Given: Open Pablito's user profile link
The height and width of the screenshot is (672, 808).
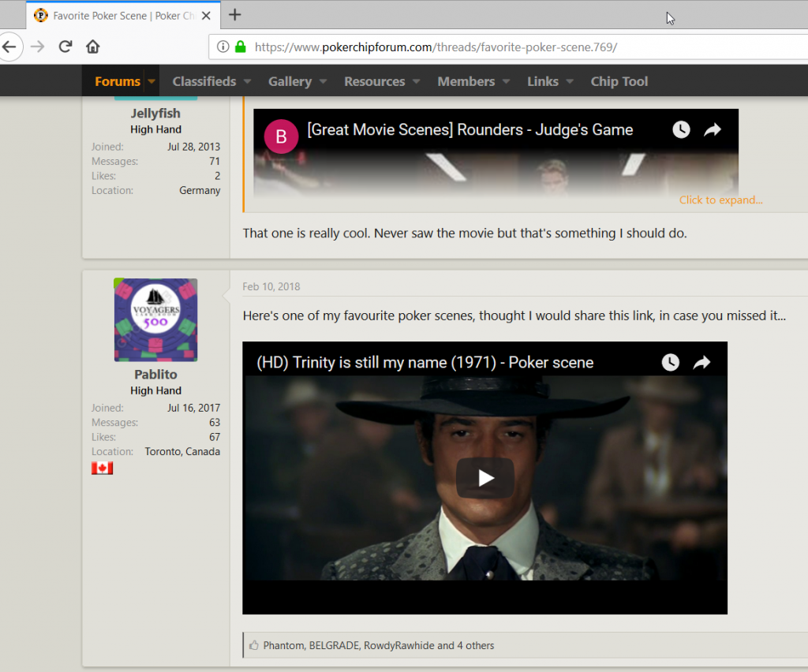Looking at the screenshot, I should (x=155, y=375).
